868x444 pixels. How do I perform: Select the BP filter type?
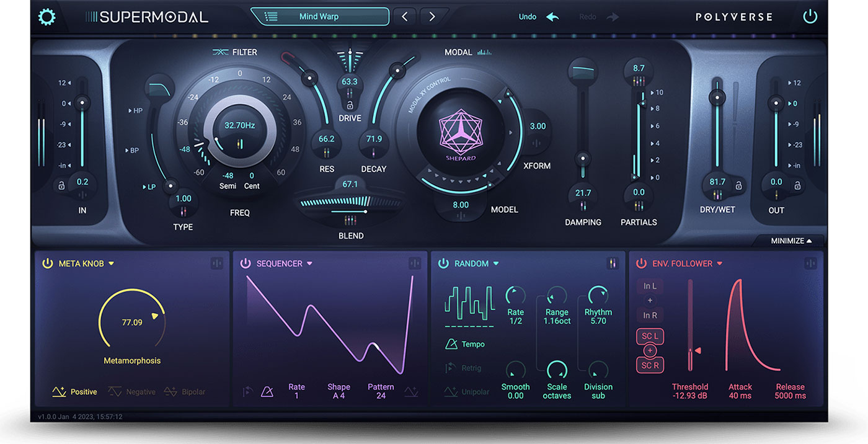click(132, 151)
